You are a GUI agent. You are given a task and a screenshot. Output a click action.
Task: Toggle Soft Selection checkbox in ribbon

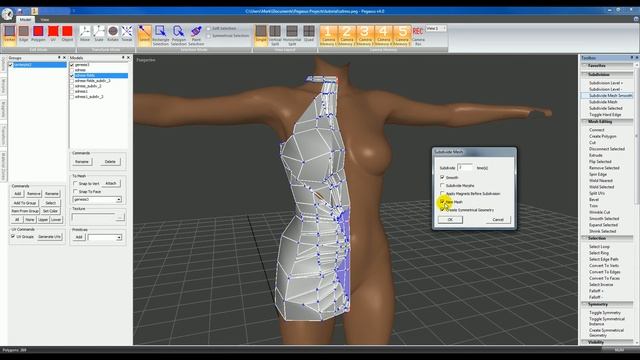point(209,29)
